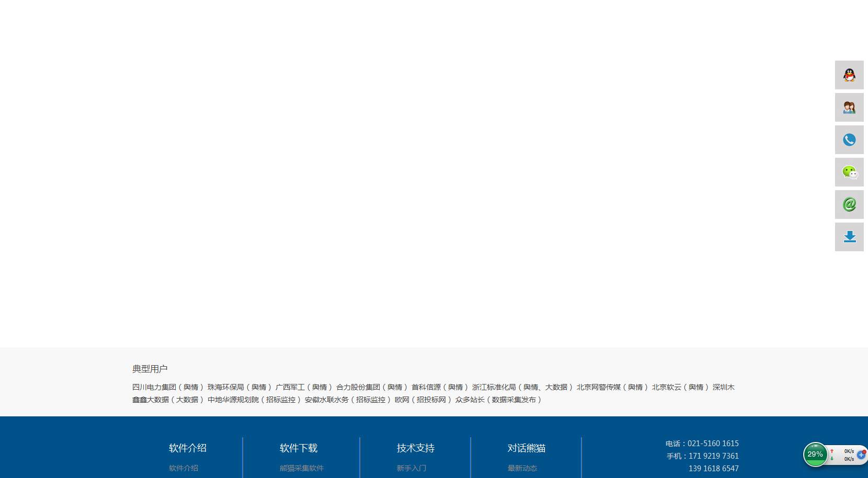
Task: Open the 最新动态 link
Action: pyautogui.click(x=522, y=468)
